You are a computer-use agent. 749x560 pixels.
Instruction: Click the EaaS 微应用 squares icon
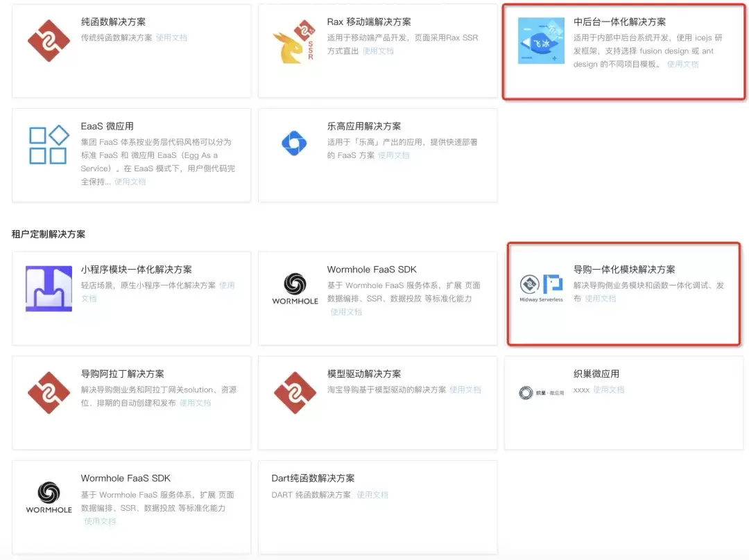49,145
